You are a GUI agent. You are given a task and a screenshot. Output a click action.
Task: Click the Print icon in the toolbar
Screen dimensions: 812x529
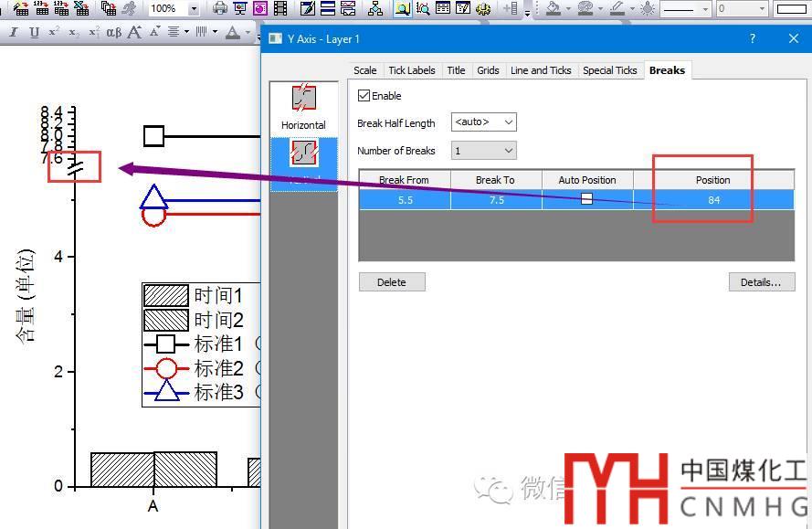220,9
